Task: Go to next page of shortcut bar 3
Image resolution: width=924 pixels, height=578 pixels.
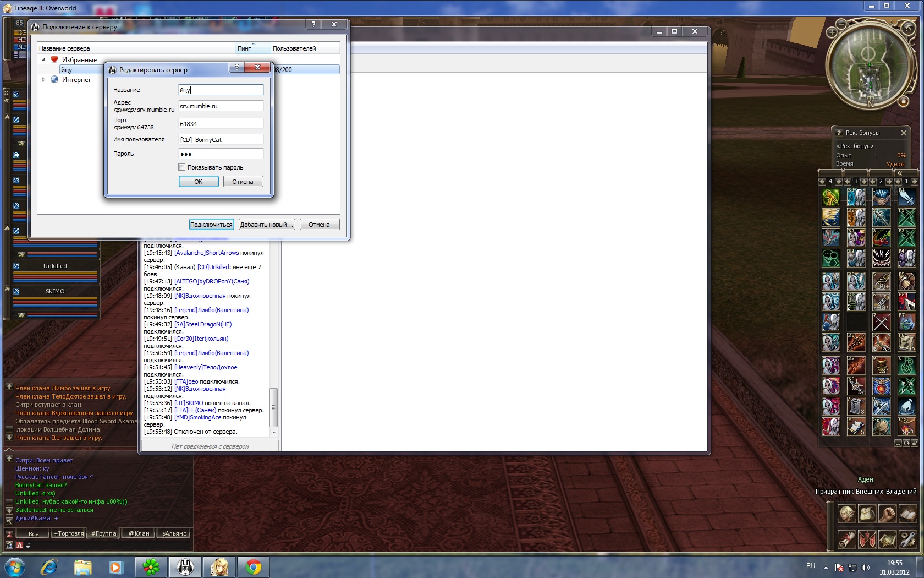Action: point(864,181)
